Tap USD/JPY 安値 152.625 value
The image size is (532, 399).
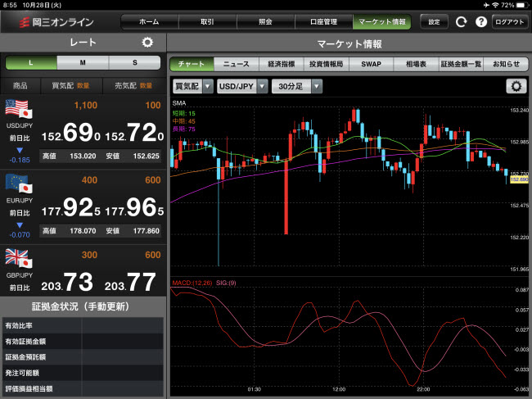click(x=147, y=156)
